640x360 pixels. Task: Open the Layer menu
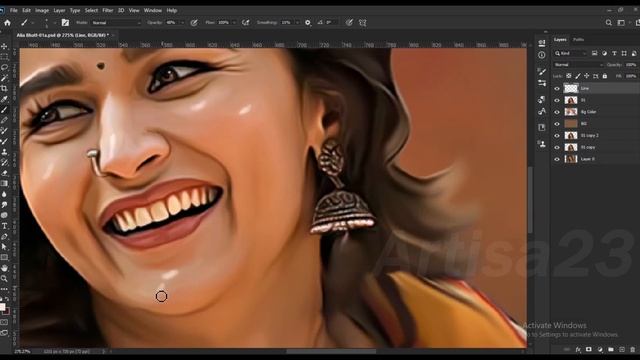point(59,10)
